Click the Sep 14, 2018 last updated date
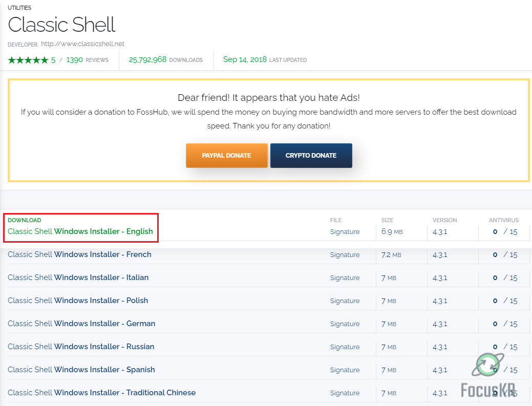The height and width of the screenshot is (406, 532). pos(265,60)
